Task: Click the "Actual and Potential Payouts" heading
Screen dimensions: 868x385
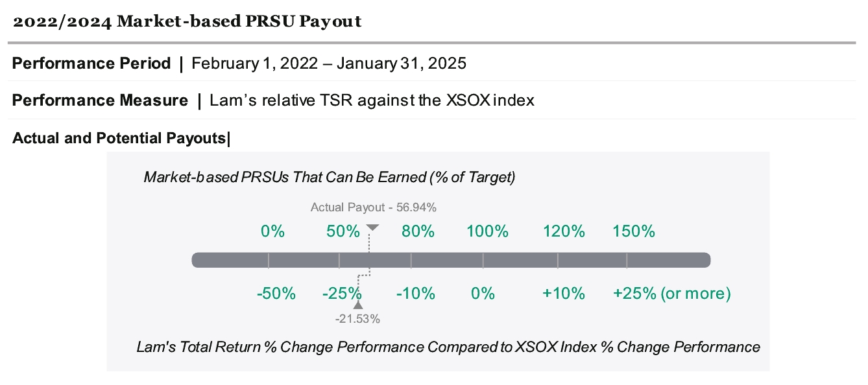Action: [x=119, y=138]
